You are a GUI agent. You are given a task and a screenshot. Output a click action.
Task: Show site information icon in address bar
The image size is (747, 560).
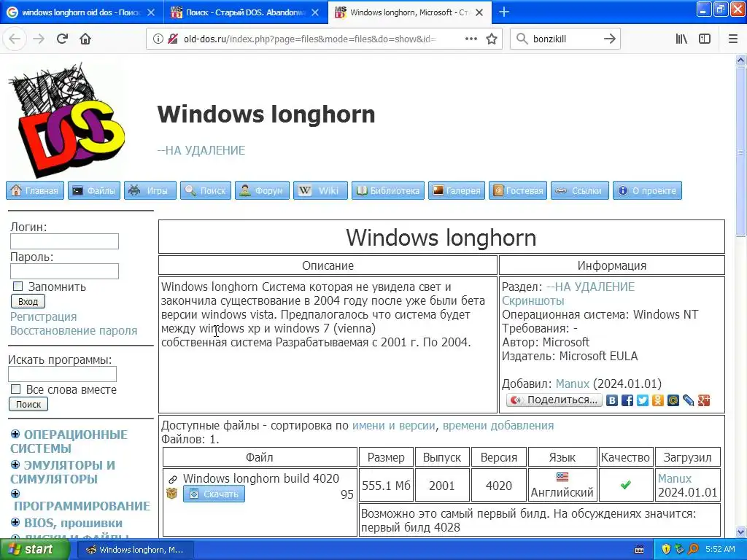pyautogui.click(x=158, y=39)
